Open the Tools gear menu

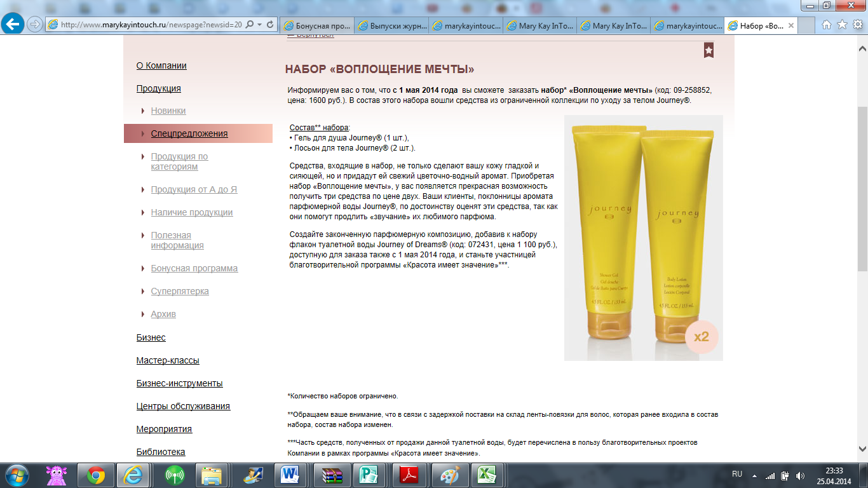[x=857, y=25]
